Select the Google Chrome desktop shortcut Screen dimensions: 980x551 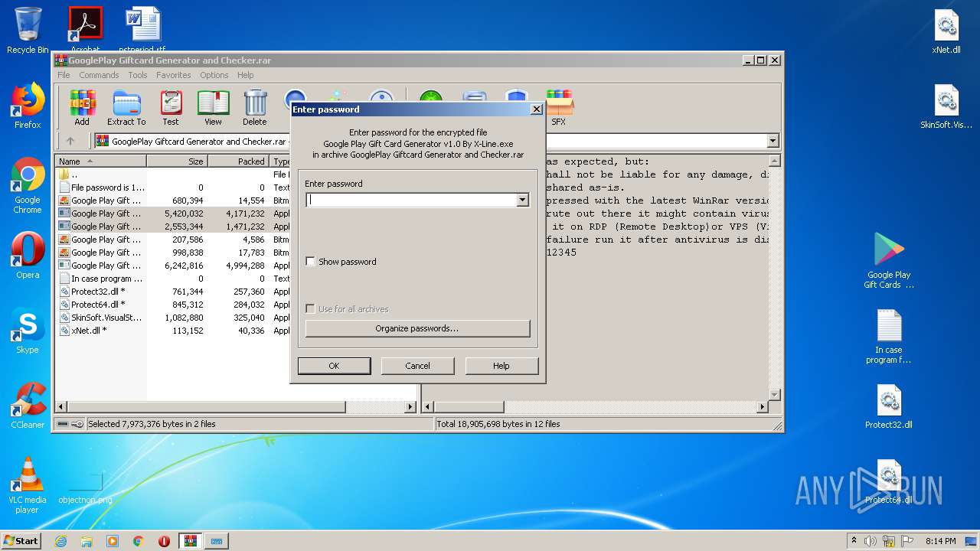[28, 186]
